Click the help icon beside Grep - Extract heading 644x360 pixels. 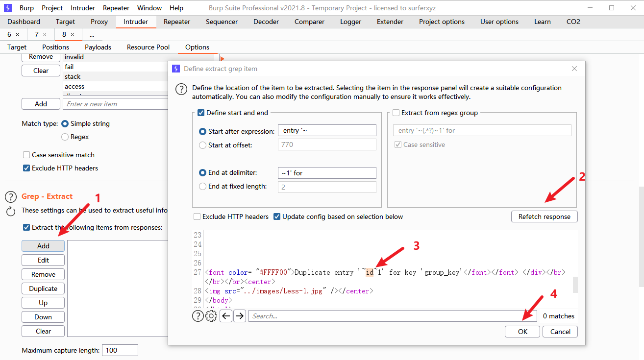11,197
